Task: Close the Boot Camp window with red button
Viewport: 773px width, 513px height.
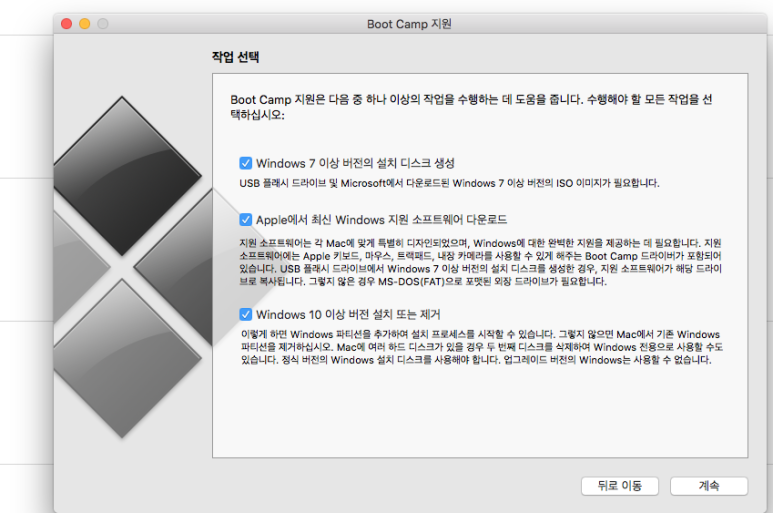Action: coord(67,24)
